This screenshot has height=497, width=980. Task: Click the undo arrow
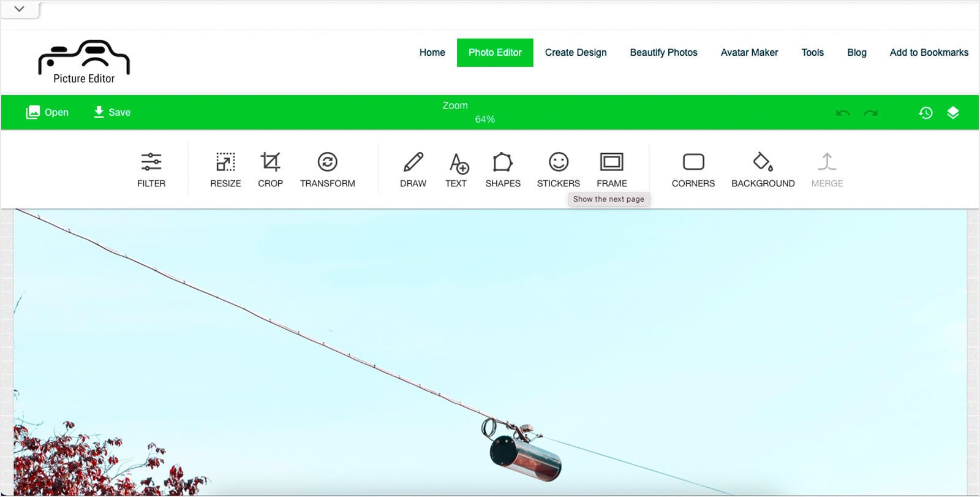pyautogui.click(x=843, y=113)
